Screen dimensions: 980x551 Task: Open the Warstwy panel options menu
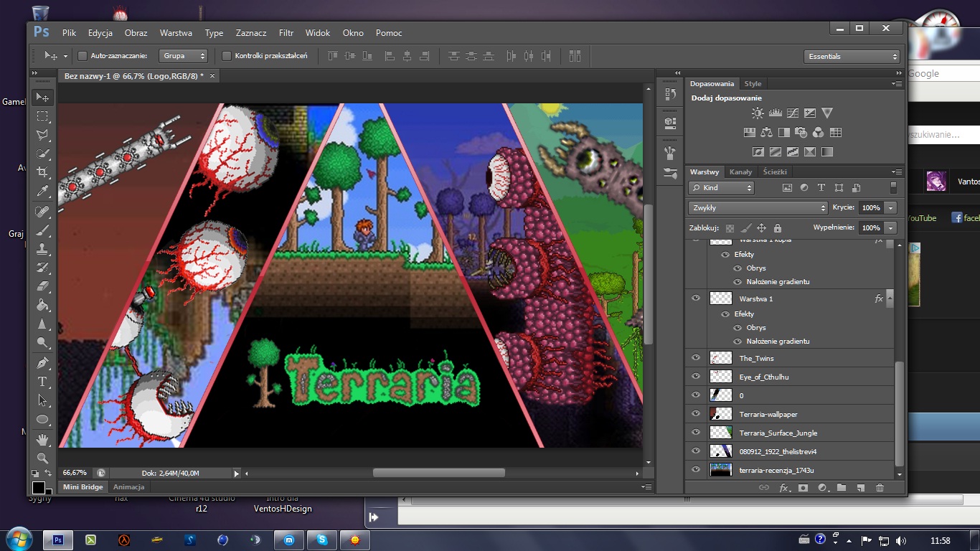(896, 172)
